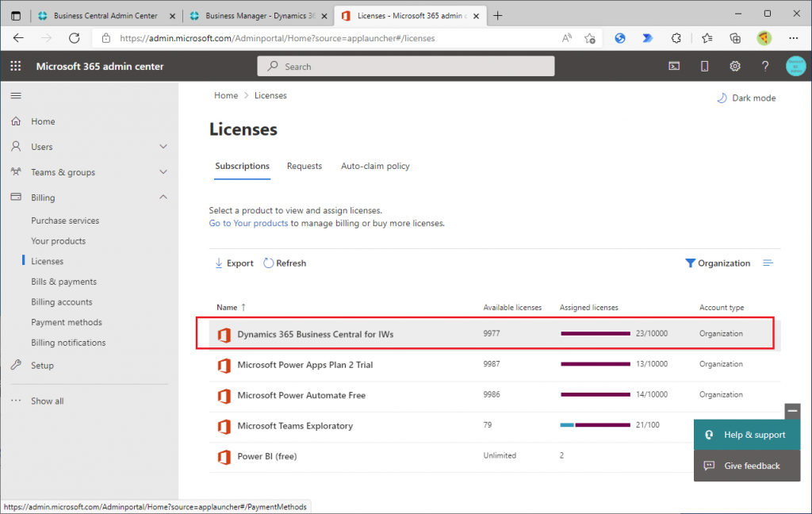812x514 pixels.
Task: Open Your products in Billing
Action: (58, 241)
